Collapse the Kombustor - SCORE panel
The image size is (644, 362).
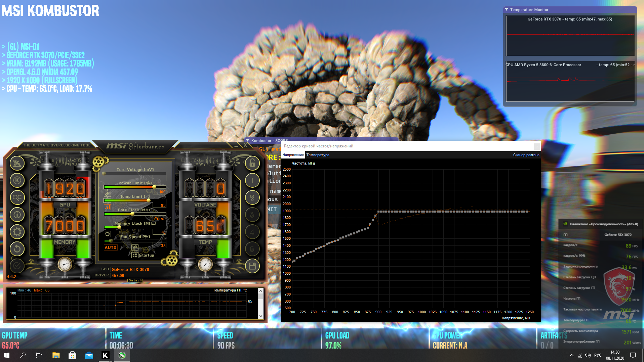point(248,141)
